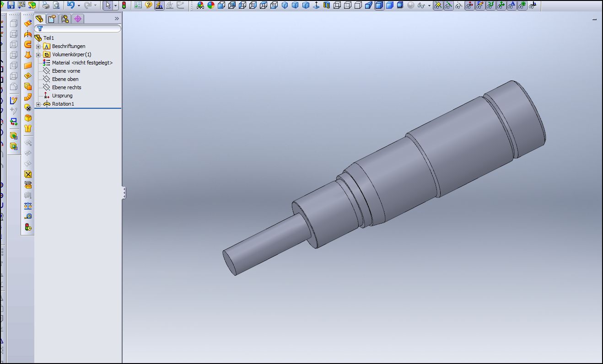Switch to the FeatureManager design tree tab

coord(40,19)
